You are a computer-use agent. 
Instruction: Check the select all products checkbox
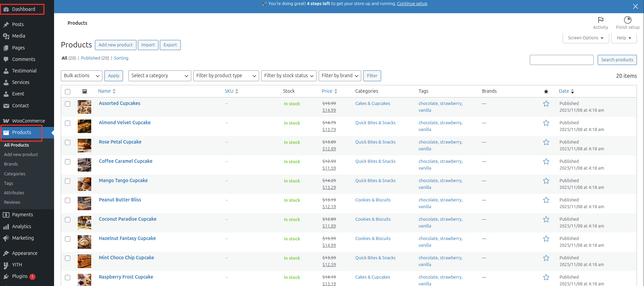click(x=68, y=92)
